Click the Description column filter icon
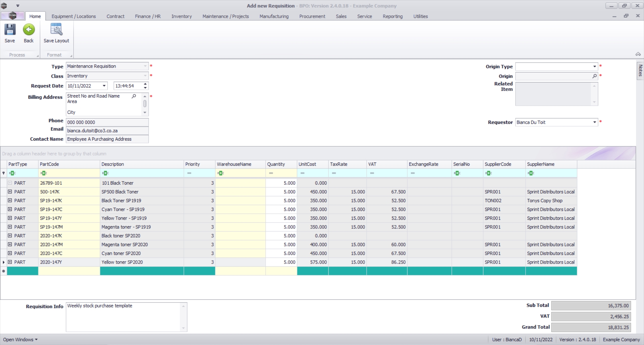644x345 pixels. coord(105,173)
